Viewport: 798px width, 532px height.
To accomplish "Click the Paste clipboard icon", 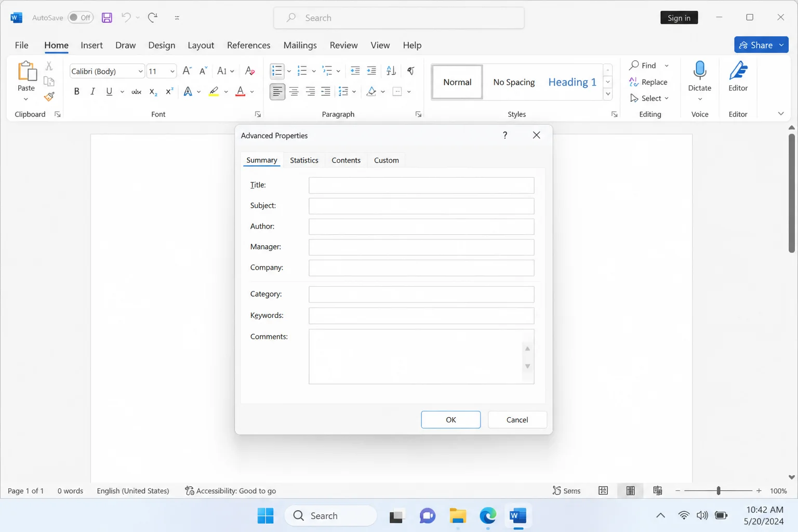I will [26, 71].
